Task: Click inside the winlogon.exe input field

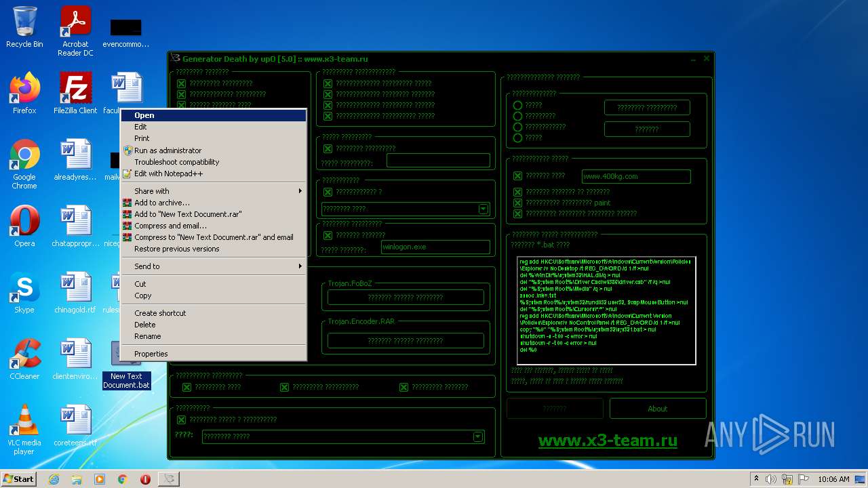Action: 435,247
